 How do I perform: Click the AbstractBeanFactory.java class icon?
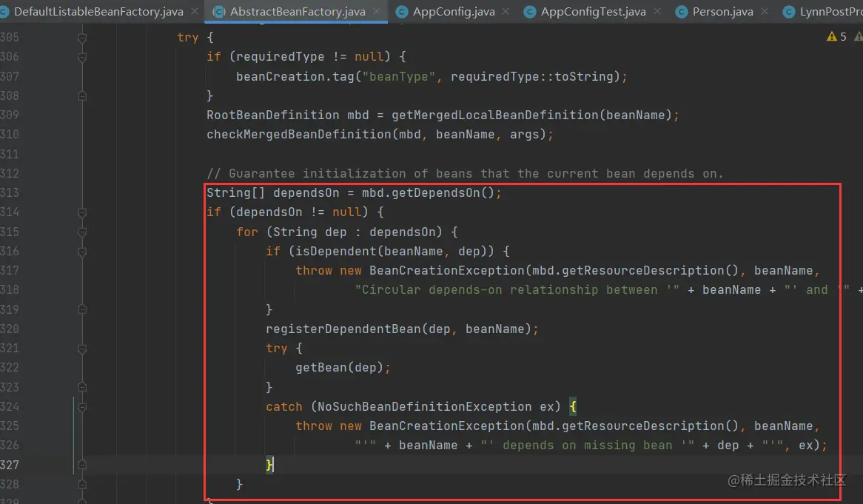218,12
